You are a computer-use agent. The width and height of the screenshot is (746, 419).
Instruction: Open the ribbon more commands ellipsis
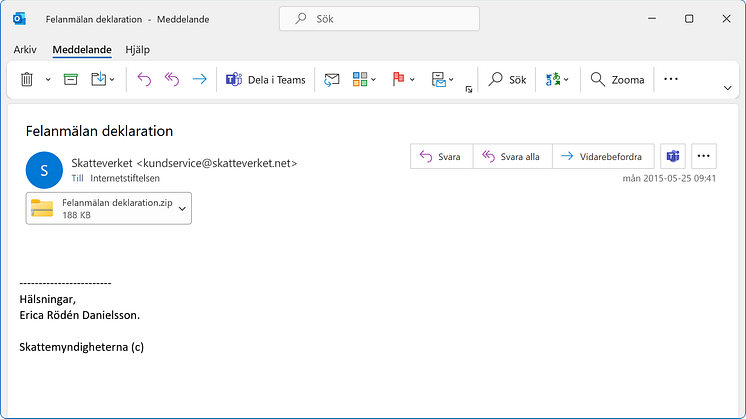pos(671,79)
